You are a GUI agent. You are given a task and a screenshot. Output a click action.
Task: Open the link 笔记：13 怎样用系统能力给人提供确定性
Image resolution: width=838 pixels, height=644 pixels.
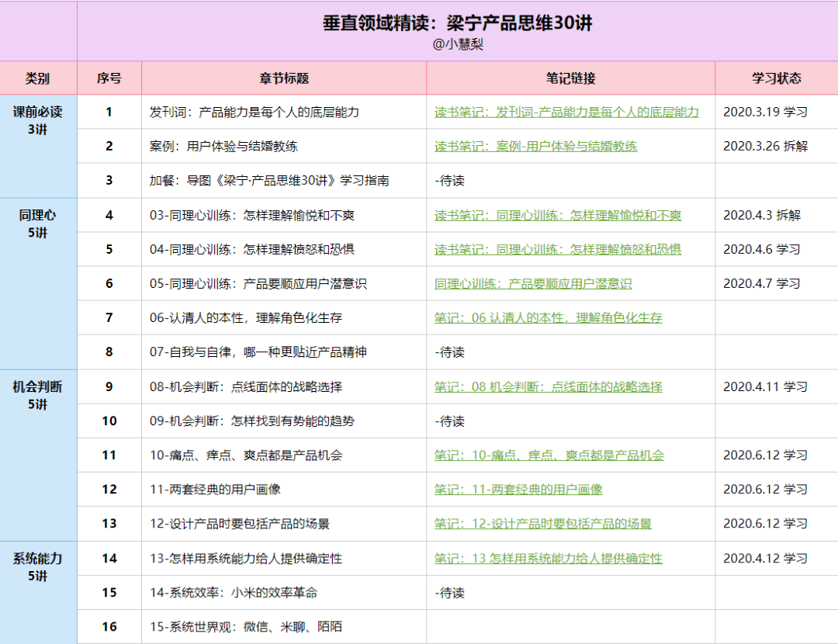[550, 558]
